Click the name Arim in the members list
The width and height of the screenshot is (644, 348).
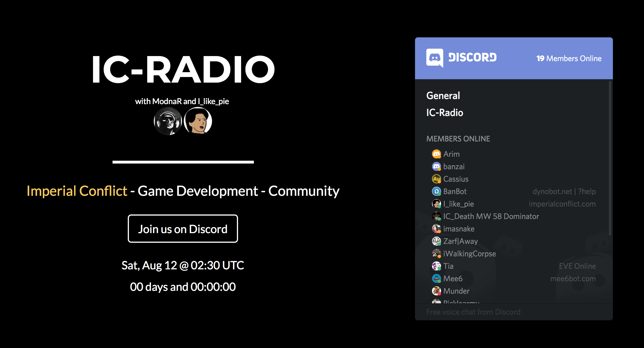click(x=451, y=154)
